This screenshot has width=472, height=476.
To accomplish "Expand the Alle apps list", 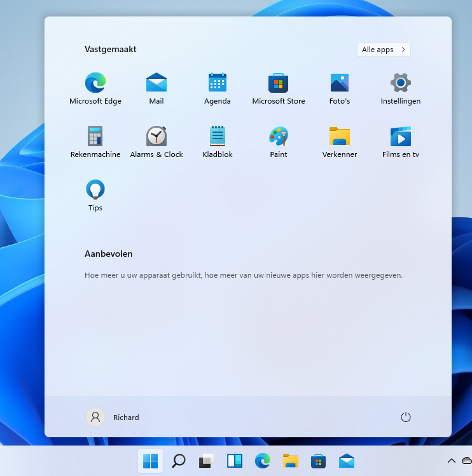I will tap(384, 50).
